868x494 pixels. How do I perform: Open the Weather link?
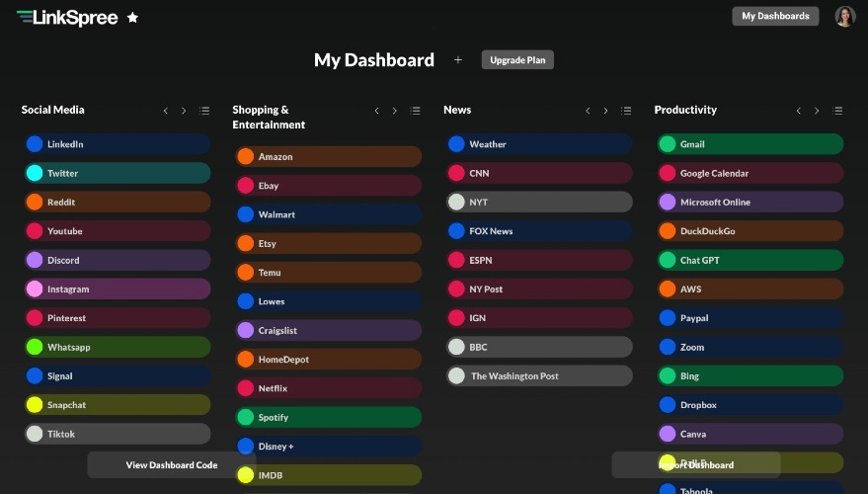539,144
